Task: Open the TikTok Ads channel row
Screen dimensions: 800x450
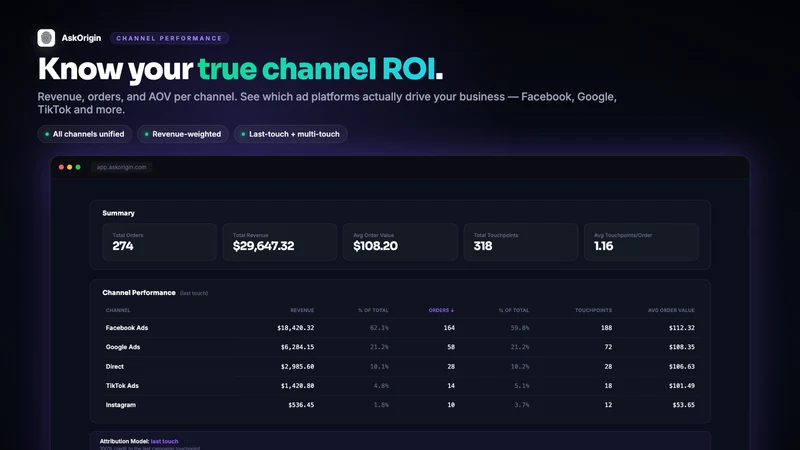Action: pyautogui.click(x=400, y=386)
